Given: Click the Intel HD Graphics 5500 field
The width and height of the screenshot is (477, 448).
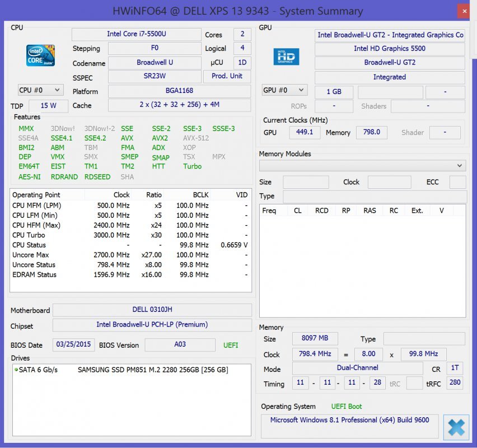Looking at the screenshot, I should (389, 49).
